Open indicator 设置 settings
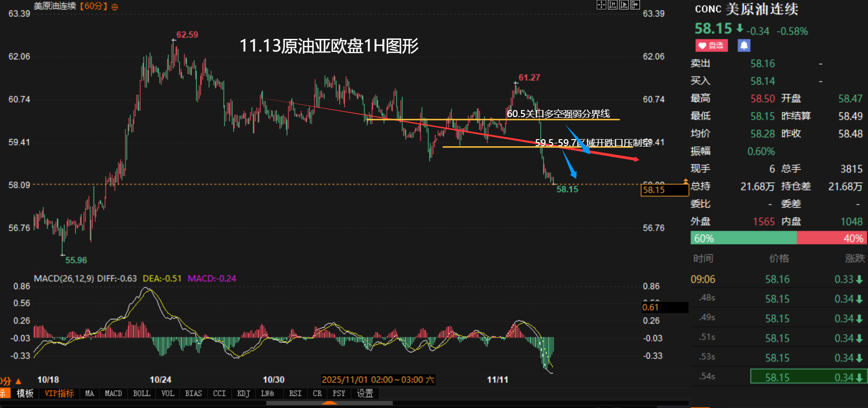868x408 pixels. coord(365,393)
